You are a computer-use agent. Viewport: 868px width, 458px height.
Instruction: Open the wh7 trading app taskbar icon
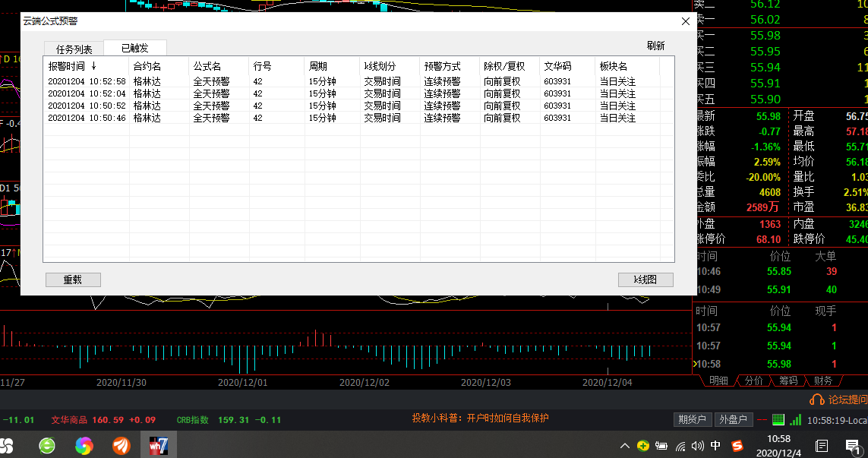tap(158, 445)
